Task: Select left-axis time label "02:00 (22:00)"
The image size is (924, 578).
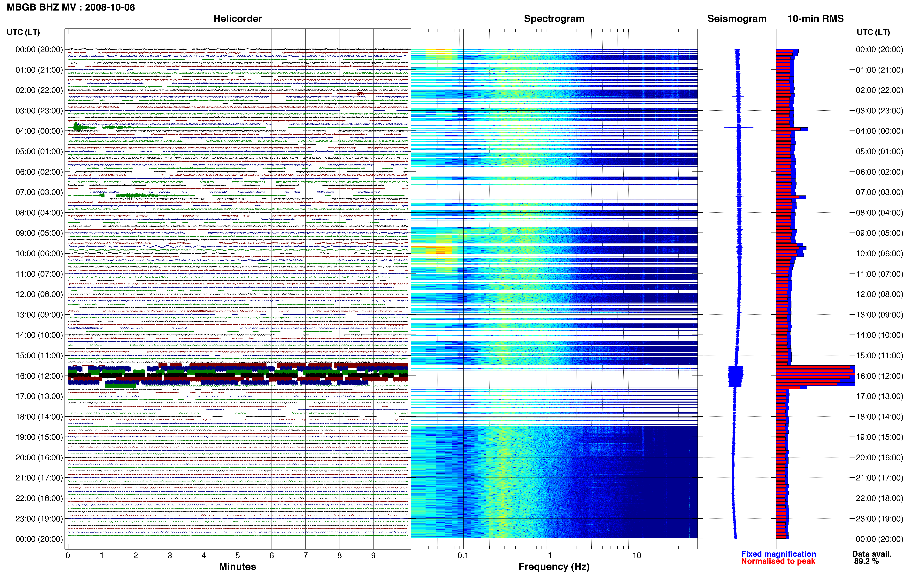Action: 39,90
